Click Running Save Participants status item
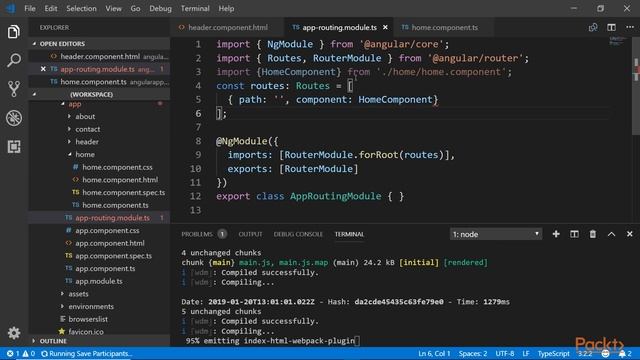Viewport: 640px width, 360px height. pyautogui.click(x=87, y=353)
